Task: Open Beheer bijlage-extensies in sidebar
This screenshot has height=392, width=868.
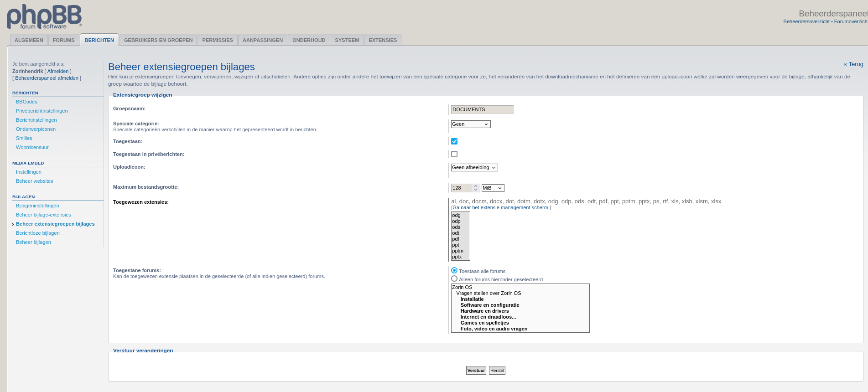Action: click(x=43, y=215)
